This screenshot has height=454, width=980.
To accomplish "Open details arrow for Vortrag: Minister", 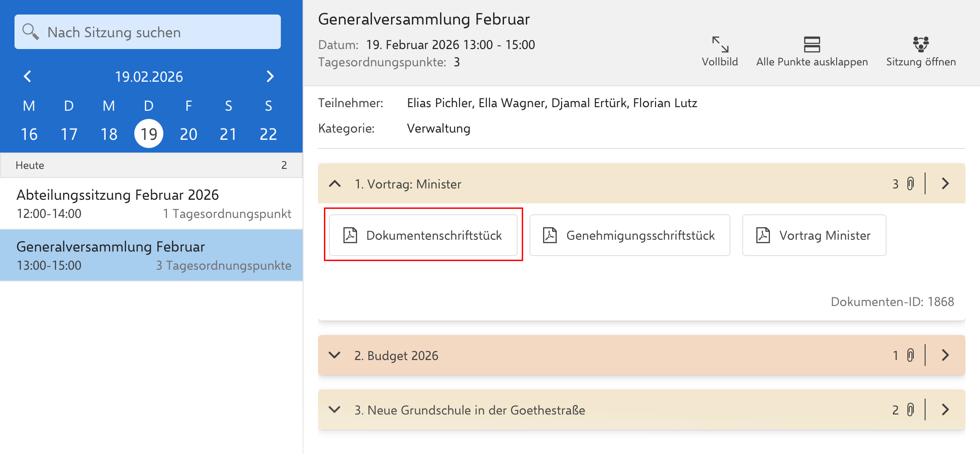I will pyautogui.click(x=946, y=183).
